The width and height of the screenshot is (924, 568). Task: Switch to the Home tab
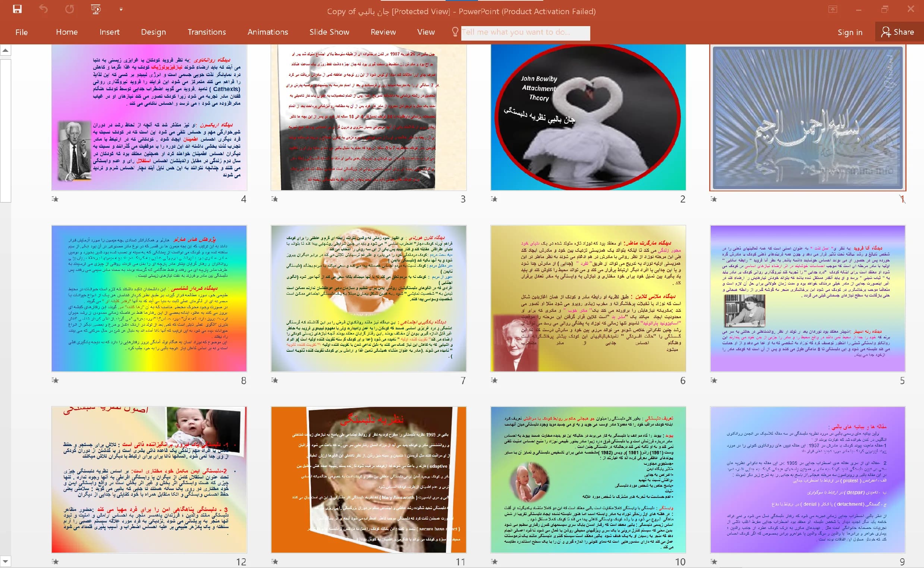click(x=67, y=32)
